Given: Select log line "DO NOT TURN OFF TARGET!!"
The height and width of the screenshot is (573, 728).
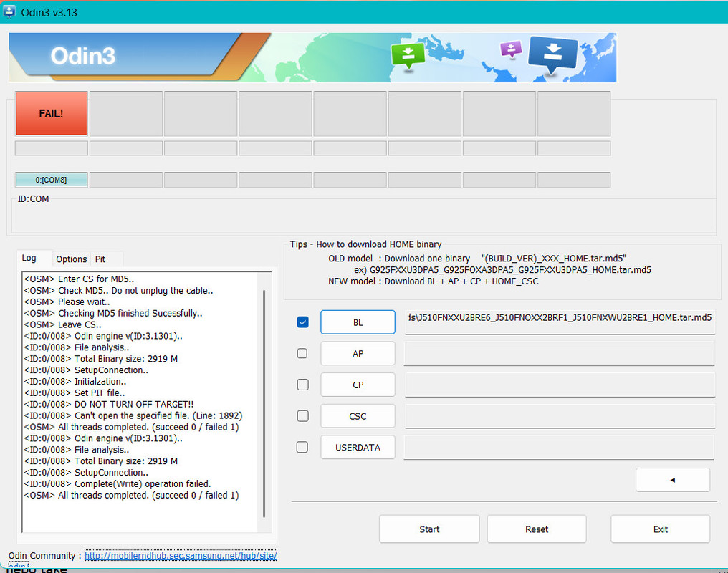Looking at the screenshot, I should pos(108,404).
